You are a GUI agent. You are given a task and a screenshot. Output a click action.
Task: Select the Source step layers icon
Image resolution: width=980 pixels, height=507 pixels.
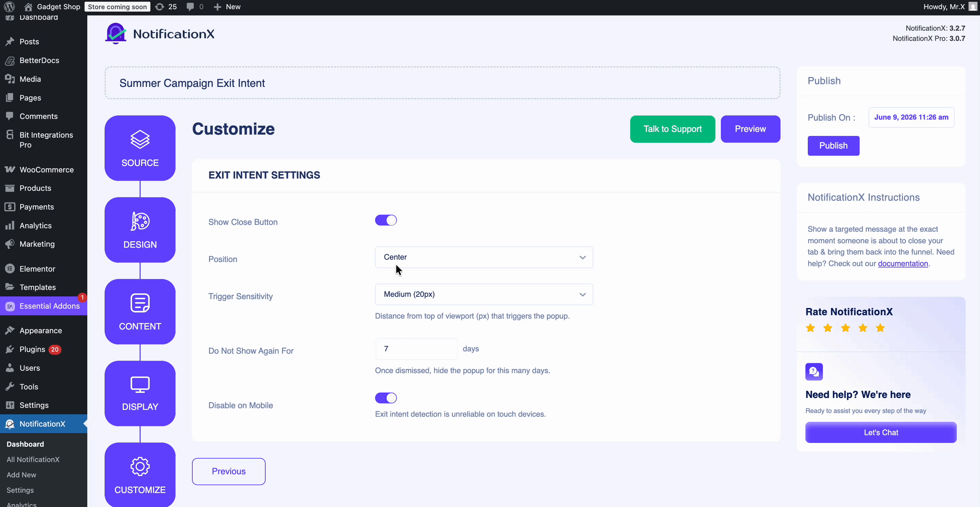click(x=140, y=139)
